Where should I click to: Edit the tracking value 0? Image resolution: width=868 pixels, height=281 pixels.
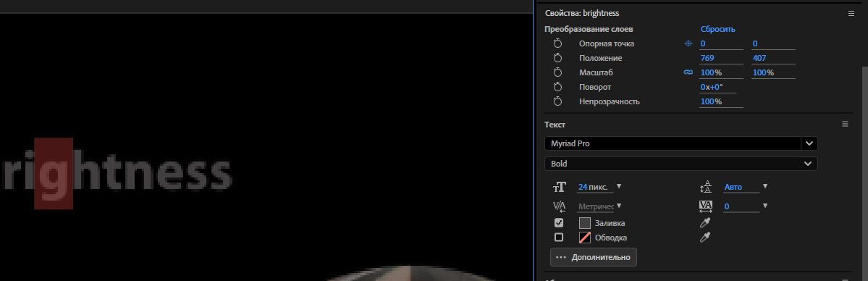coord(741,206)
